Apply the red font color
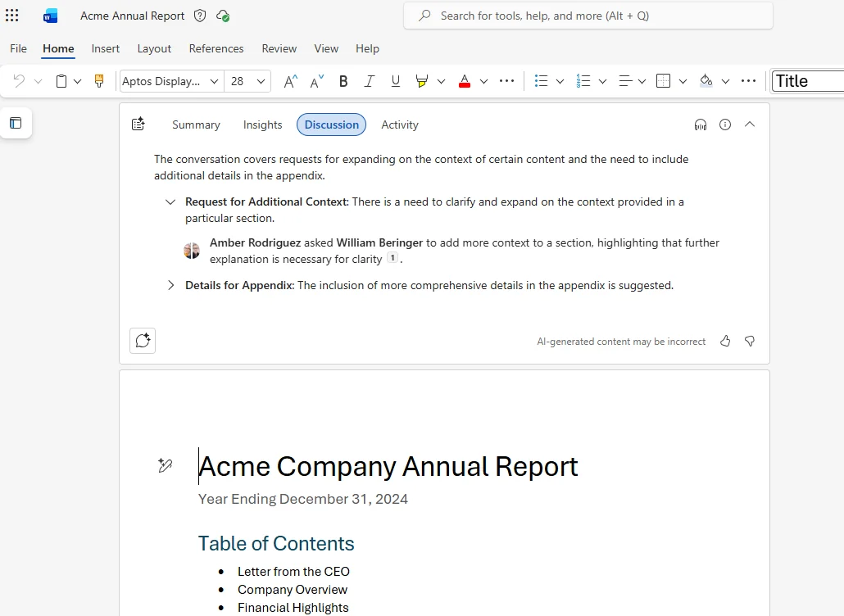 (x=465, y=81)
